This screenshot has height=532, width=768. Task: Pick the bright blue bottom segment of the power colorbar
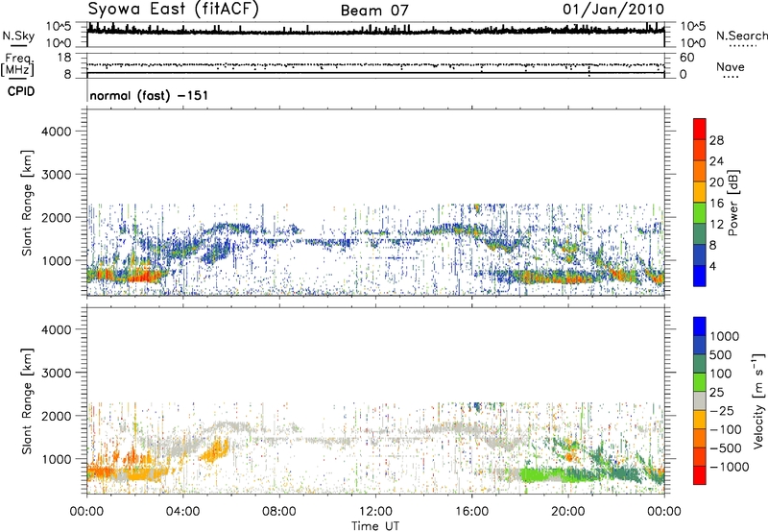[x=700, y=276]
